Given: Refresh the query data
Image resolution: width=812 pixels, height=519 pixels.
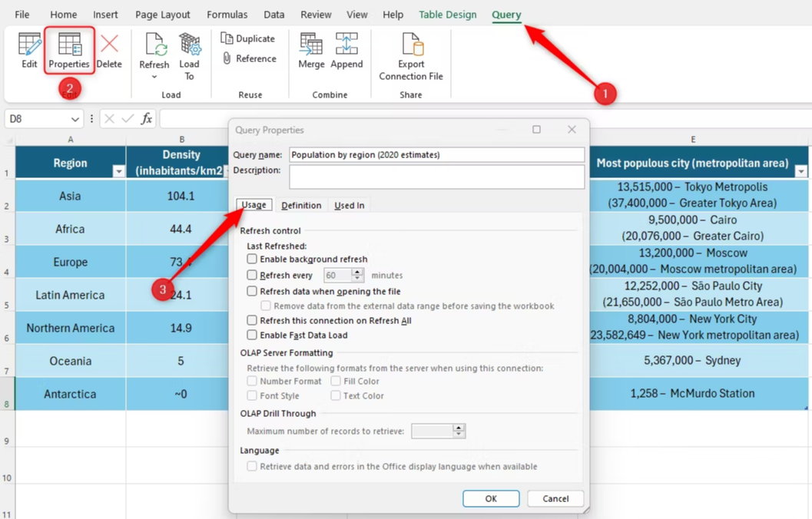Looking at the screenshot, I should [154, 50].
